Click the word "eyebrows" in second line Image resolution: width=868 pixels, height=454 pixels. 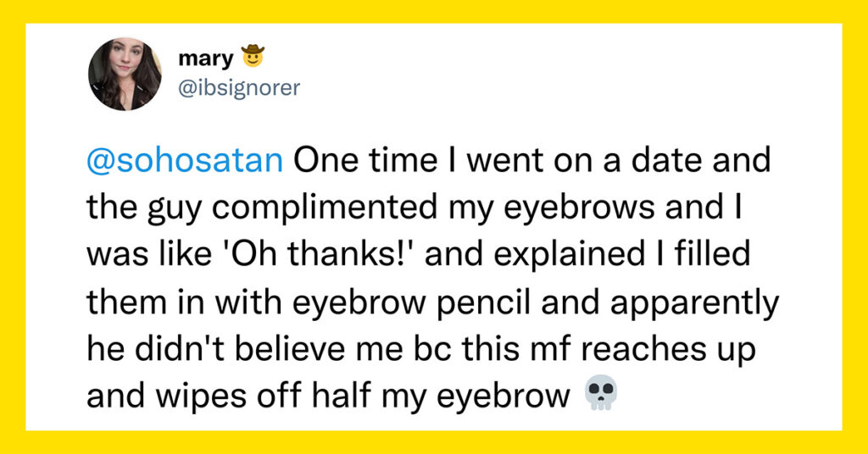point(578,208)
